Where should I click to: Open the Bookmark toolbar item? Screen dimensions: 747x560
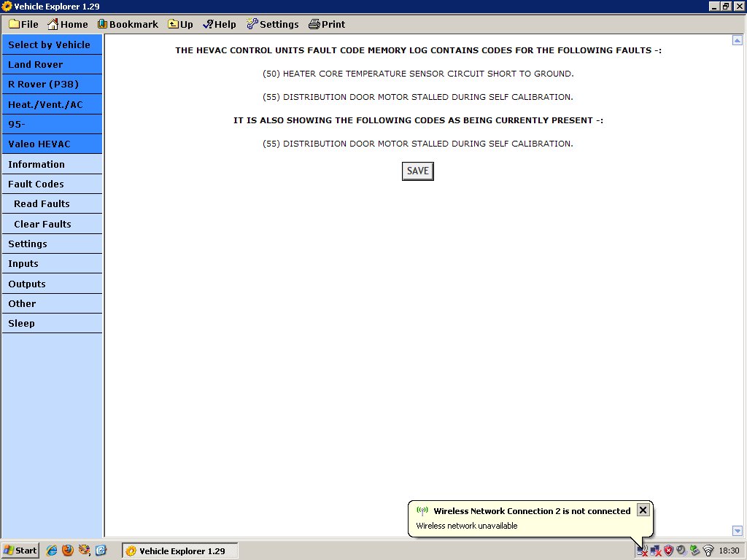128,24
